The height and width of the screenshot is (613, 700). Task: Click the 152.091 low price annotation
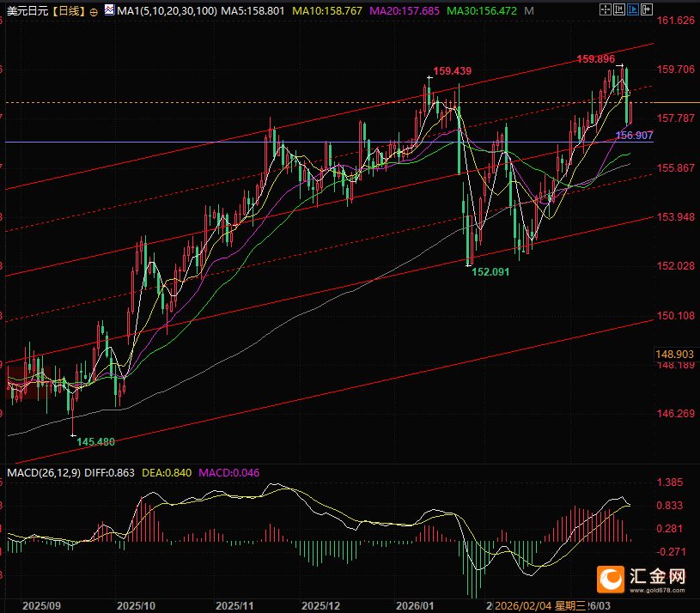[490, 271]
